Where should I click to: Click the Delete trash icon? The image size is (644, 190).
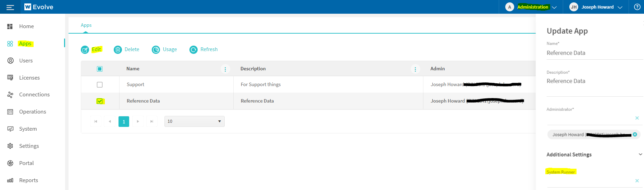point(118,50)
